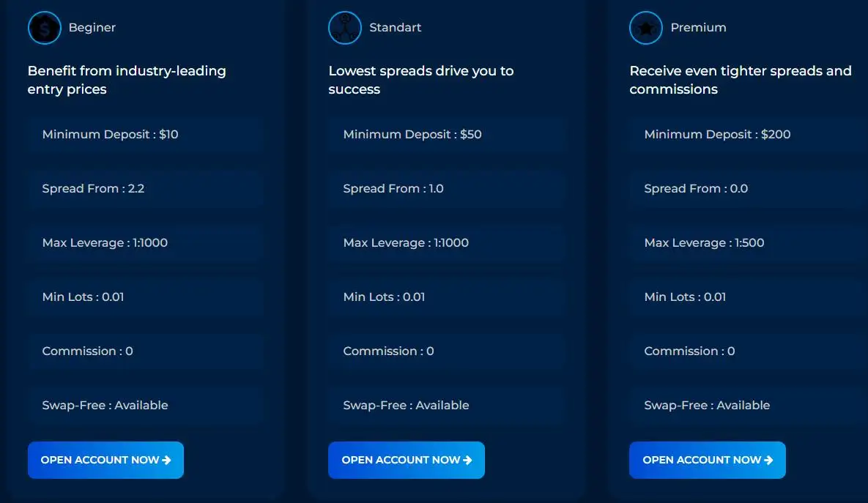Select the Minimum Deposit $200 row
The width and height of the screenshot is (868, 503).
tap(747, 135)
